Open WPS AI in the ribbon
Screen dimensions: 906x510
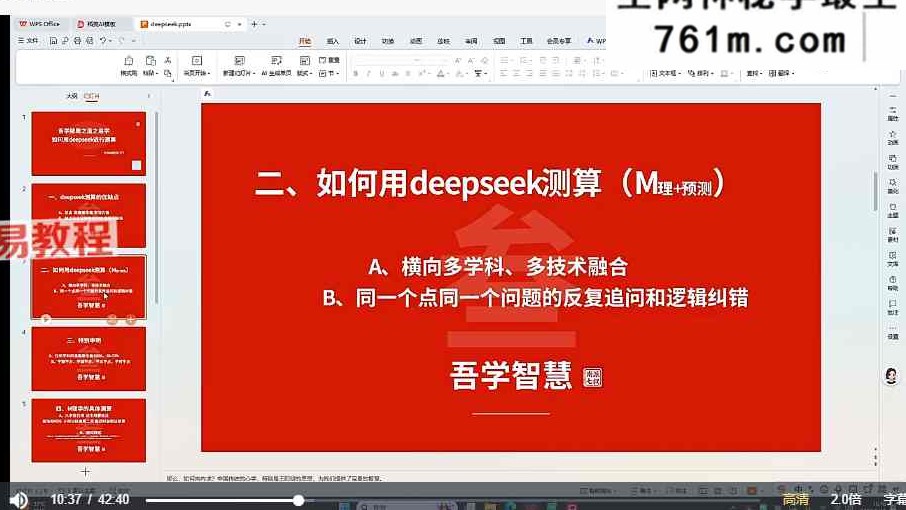coord(596,41)
